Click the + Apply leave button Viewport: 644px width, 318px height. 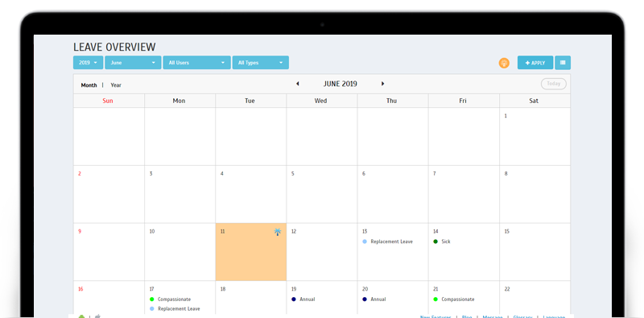pos(535,63)
